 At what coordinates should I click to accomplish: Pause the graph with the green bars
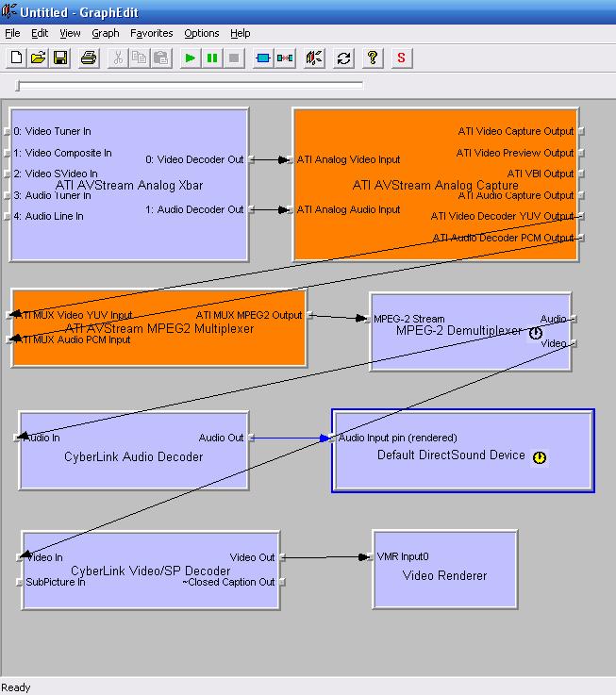[212, 58]
